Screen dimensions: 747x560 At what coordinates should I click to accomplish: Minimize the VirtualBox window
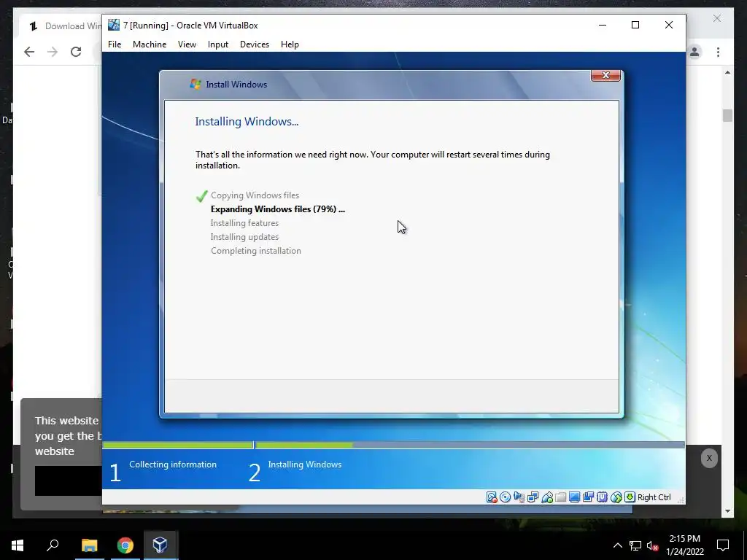(x=602, y=25)
